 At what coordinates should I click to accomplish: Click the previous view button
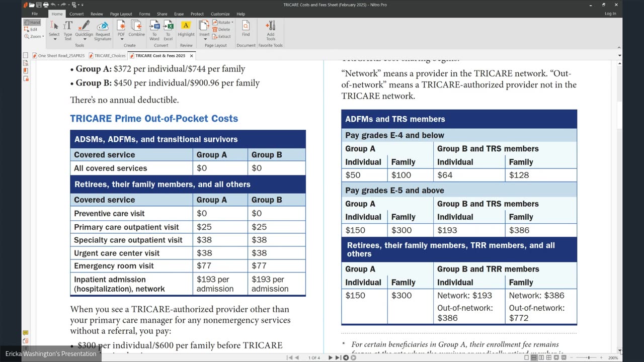pyautogui.click(x=346, y=357)
